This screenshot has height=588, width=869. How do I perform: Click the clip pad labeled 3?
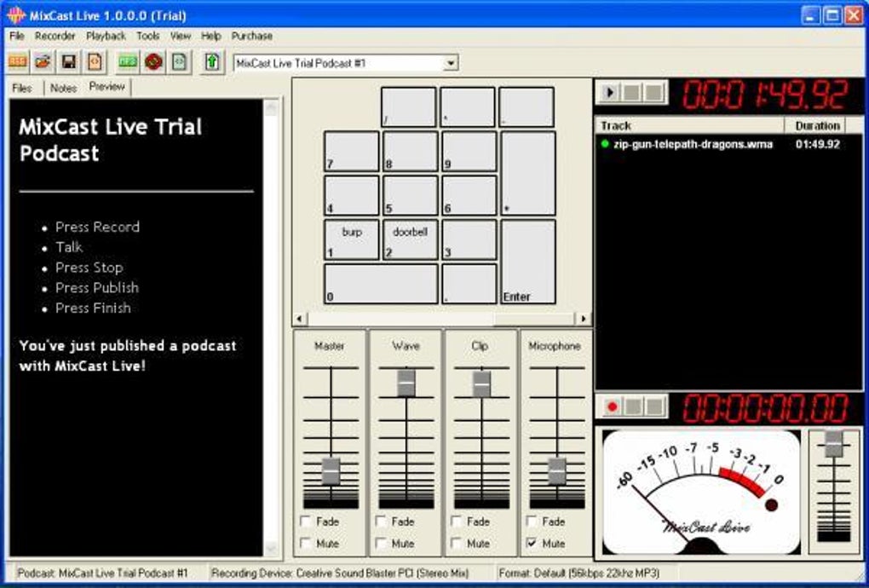(x=469, y=239)
